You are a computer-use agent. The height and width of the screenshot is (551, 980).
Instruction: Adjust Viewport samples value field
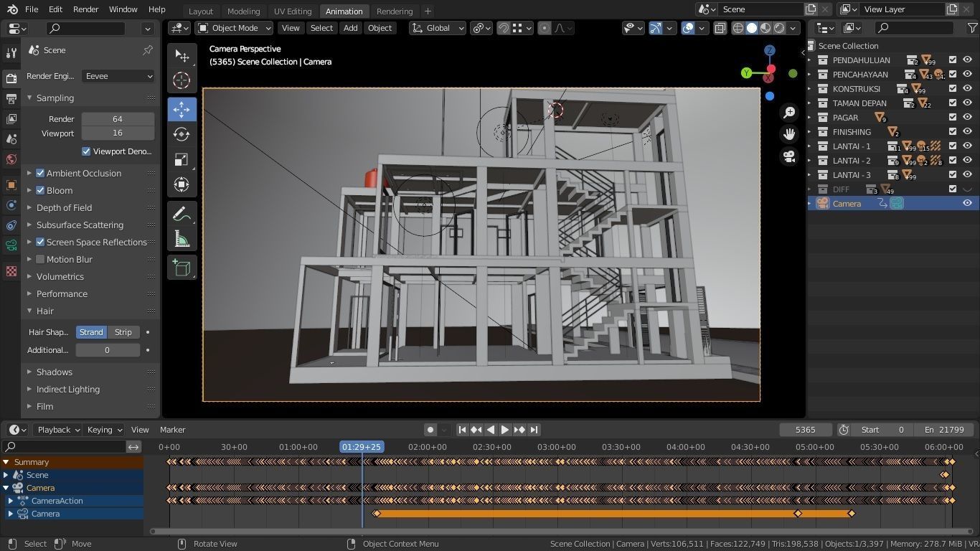click(x=118, y=133)
